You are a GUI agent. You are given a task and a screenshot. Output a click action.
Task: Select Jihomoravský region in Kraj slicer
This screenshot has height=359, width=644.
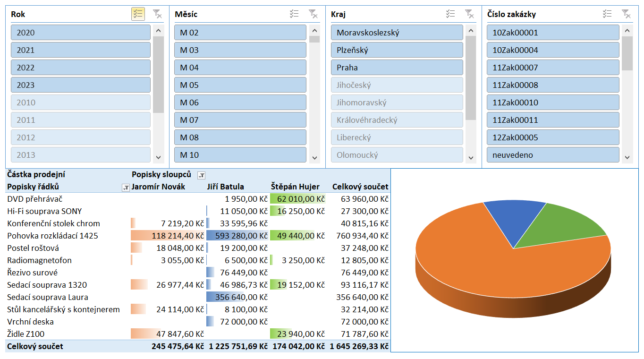tap(397, 103)
